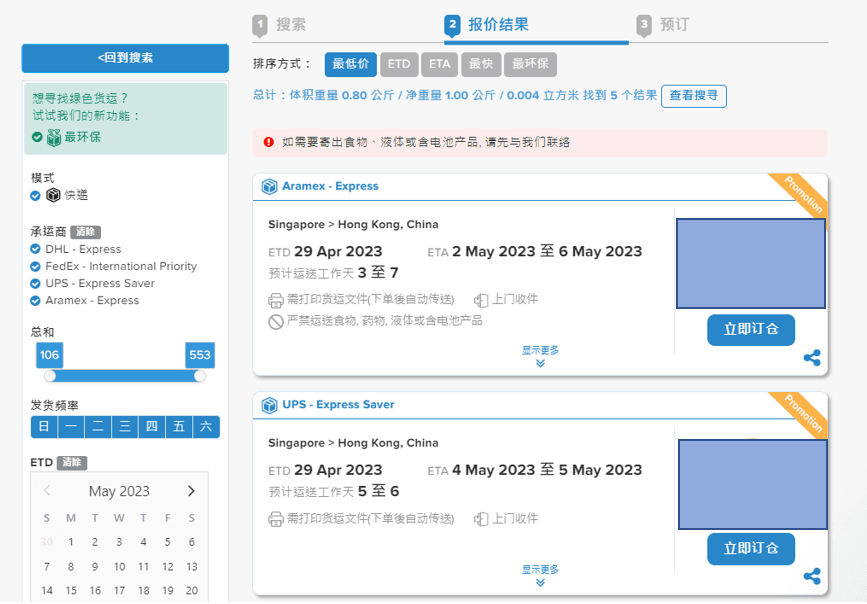Toggle the 最环保 green freight checkbox
Viewport: 867px width, 604px height.
(x=37, y=137)
